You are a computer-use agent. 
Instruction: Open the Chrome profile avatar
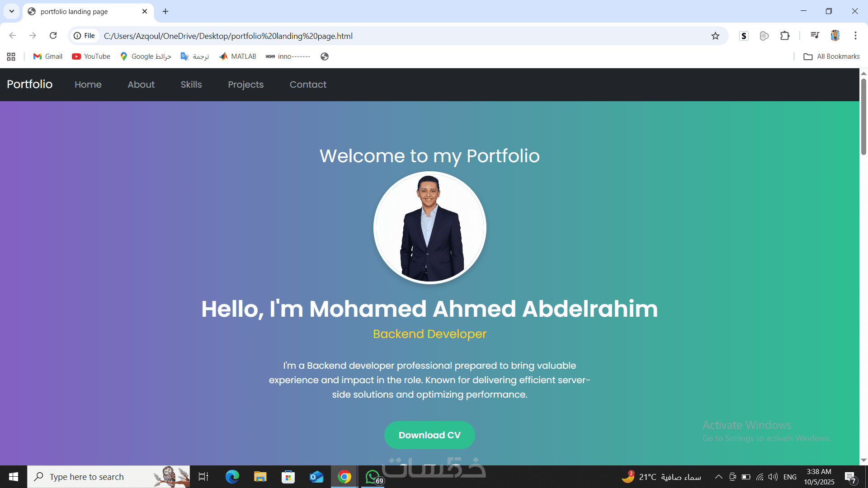point(835,36)
